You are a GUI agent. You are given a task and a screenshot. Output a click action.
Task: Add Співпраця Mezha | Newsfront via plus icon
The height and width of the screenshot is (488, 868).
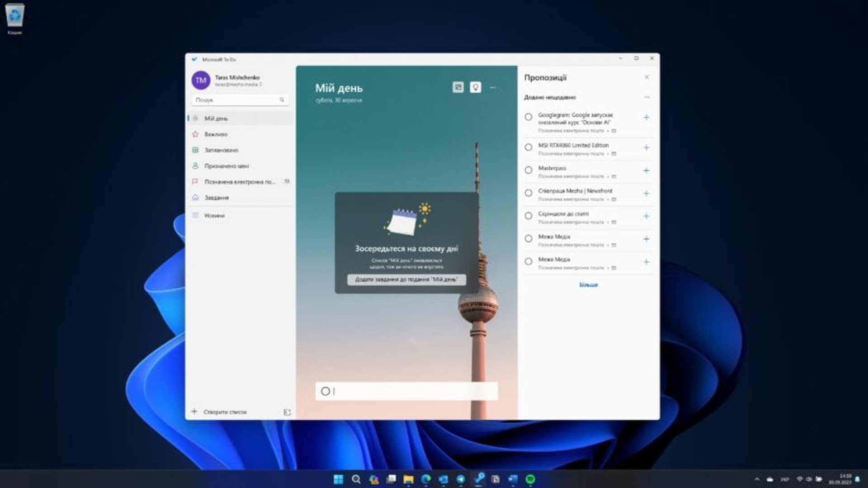click(646, 194)
